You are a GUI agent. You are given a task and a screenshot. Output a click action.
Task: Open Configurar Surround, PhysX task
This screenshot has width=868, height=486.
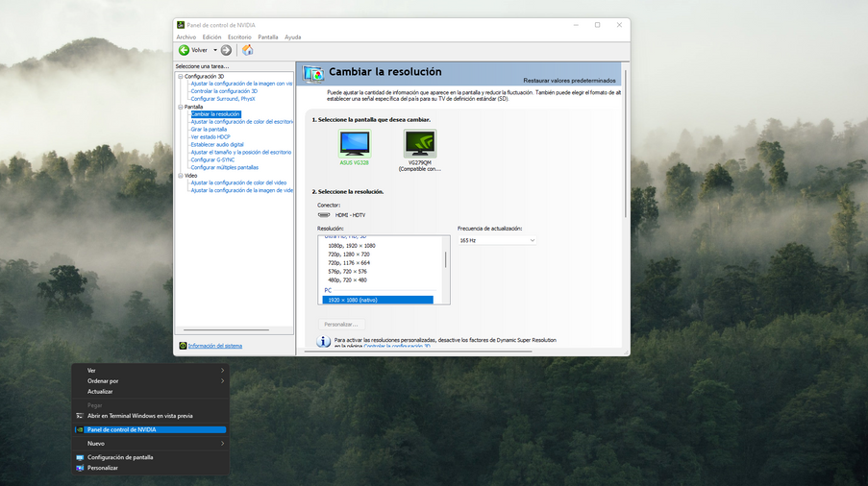pos(223,99)
